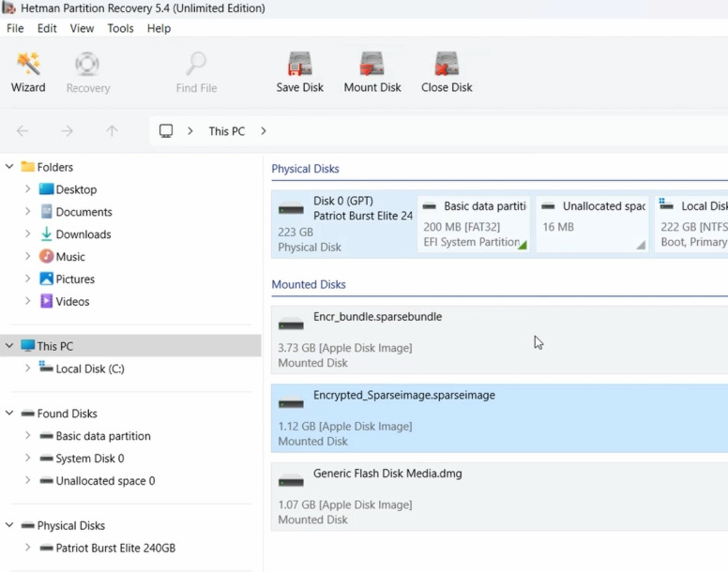
Task: Select mounted disk Generic Flash Disk Media.dmg
Action: [x=500, y=497]
